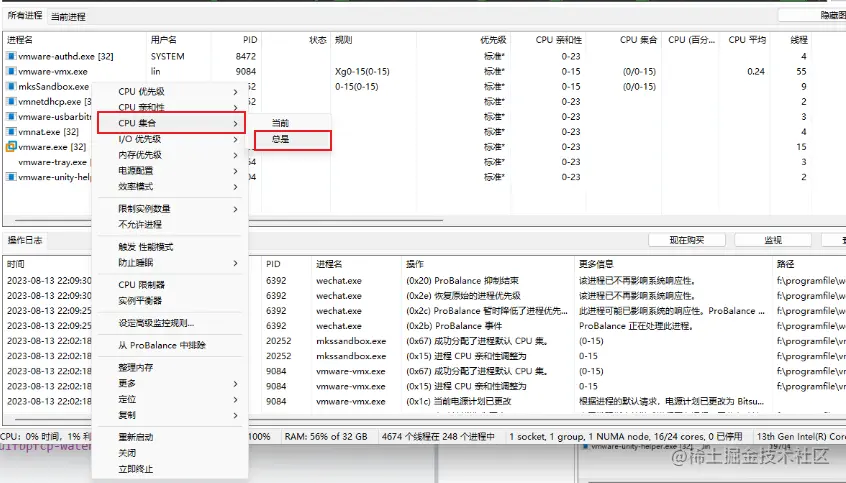This screenshot has width=846, height=483.
Task: Select log entry (0x2e) 恢复原始的进程优先级
Action: coord(463,296)
